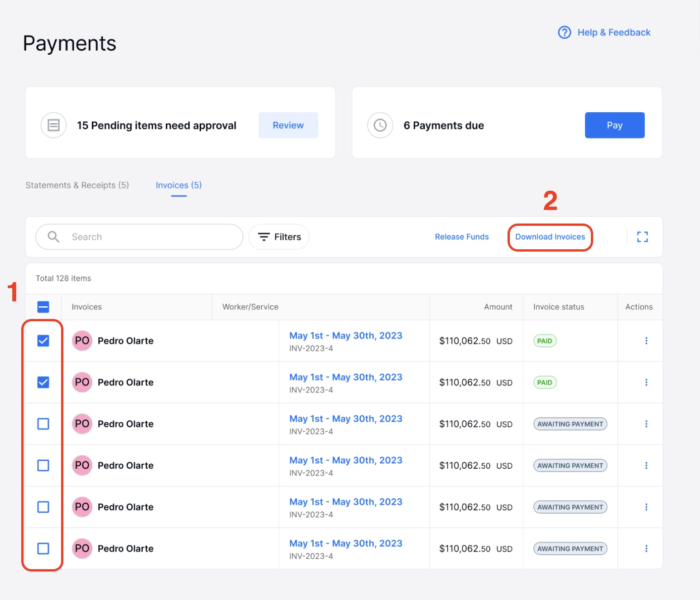Screen dimensions: 700x600
Task: Click the magnifier icon in the search bar
Action: coord(53,237)
